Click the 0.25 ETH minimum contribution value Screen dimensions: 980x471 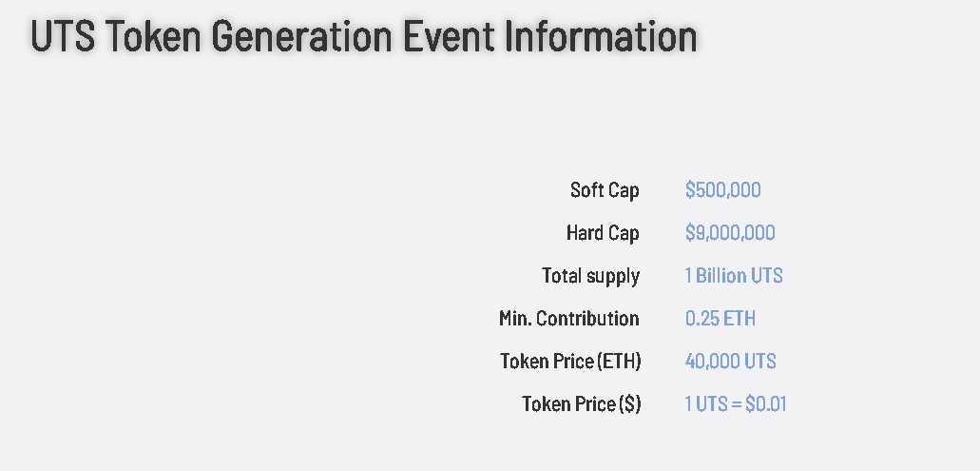pos(720,319)
